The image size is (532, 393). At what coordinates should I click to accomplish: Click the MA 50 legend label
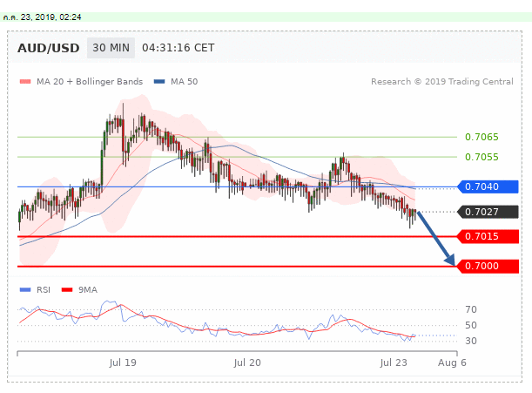pyautogui.click(x=185, y=82)
